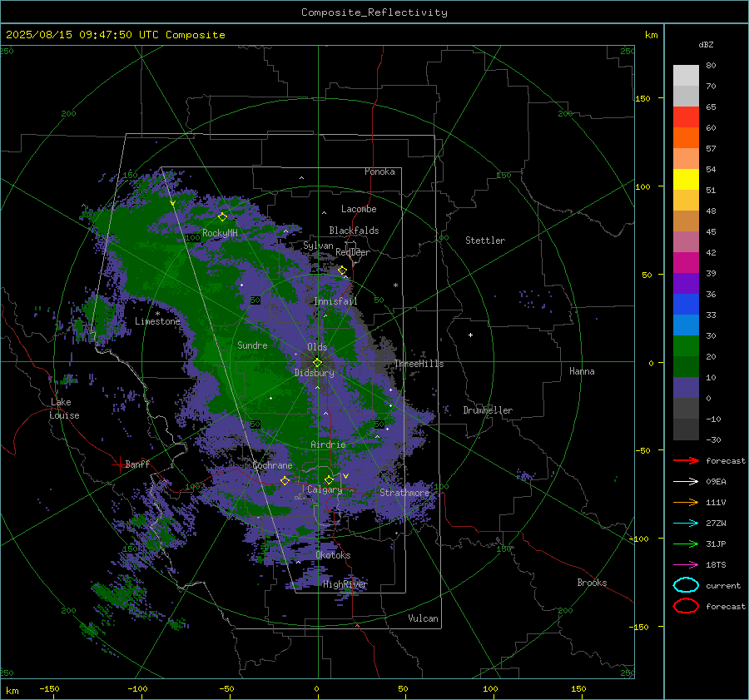The height and width of the screenshot is (700, 749).
Task: Click the Okotoks city label
Action: [x=333, y=555]
